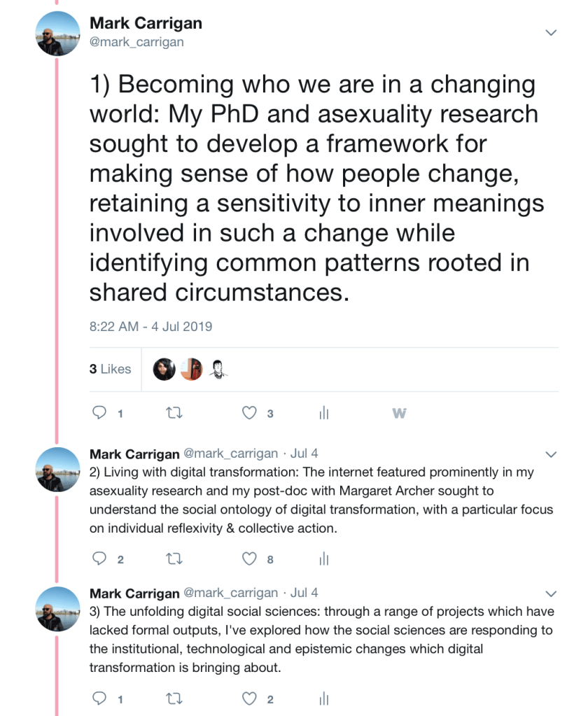Reply to the digital social sciences tweet
588x716 pixels.
click(100, 699)
